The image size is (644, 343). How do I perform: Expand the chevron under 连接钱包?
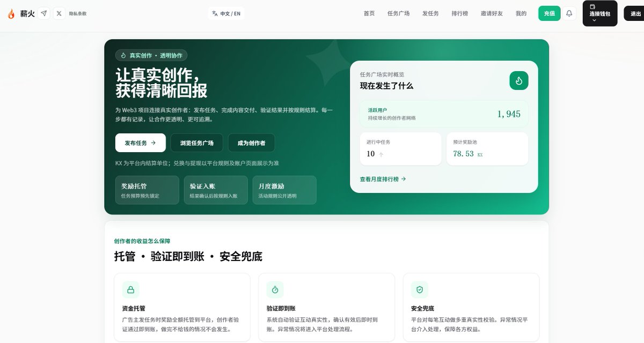click(594, 20)
